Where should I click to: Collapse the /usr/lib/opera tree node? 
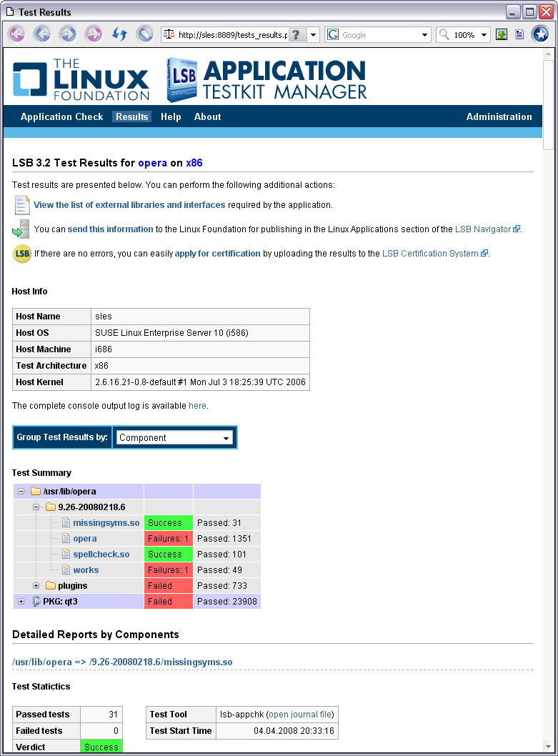coord(21,492)
